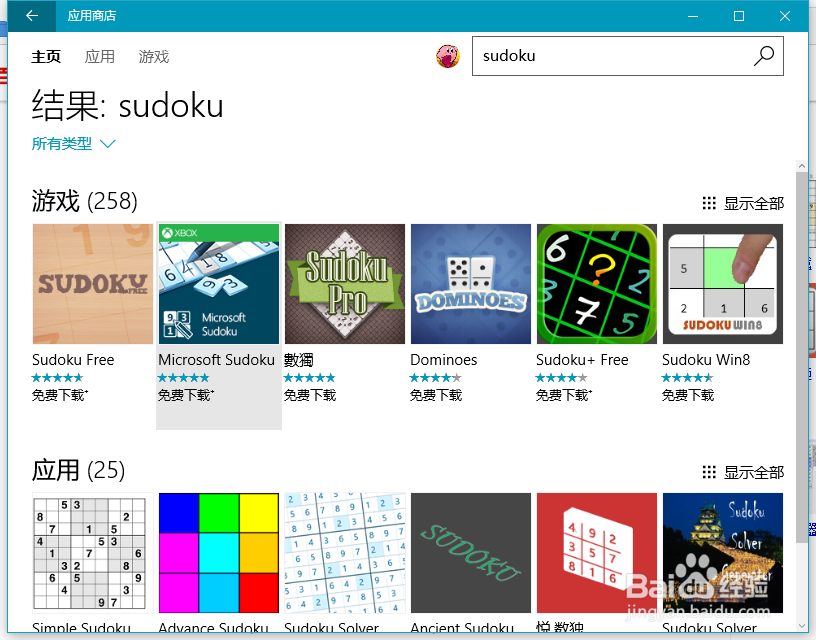Open the Sudoku Solver number grid icon
The image size is (816, 640).
click(345, 553)
